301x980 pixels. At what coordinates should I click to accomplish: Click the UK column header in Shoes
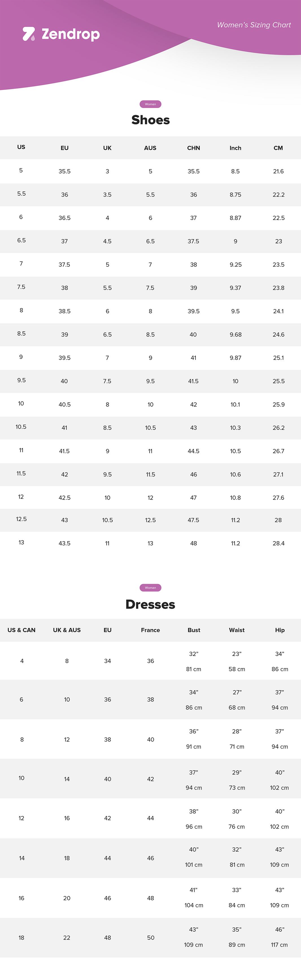point(107,148)
